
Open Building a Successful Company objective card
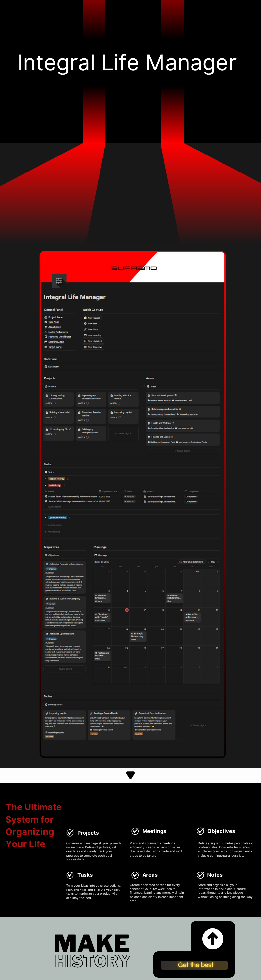65,612
